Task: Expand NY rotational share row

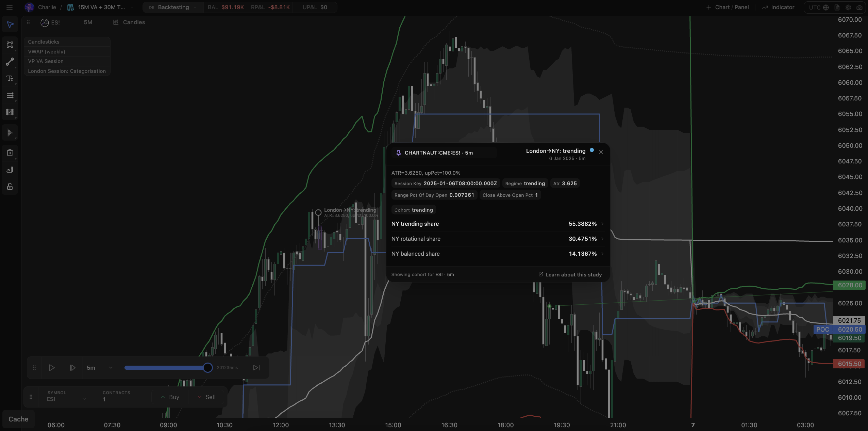Action: [498, 239]
